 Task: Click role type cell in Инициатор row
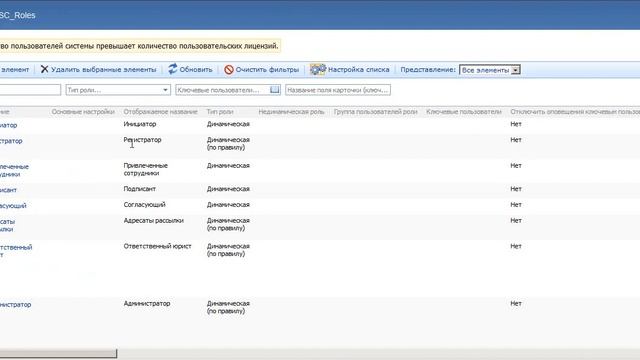(x=228, y=124)
